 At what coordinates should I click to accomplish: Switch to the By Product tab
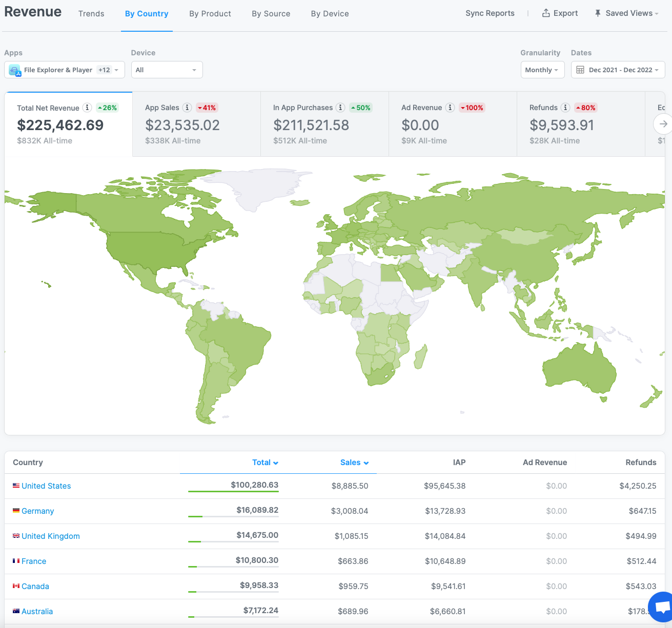coord(210,14)
